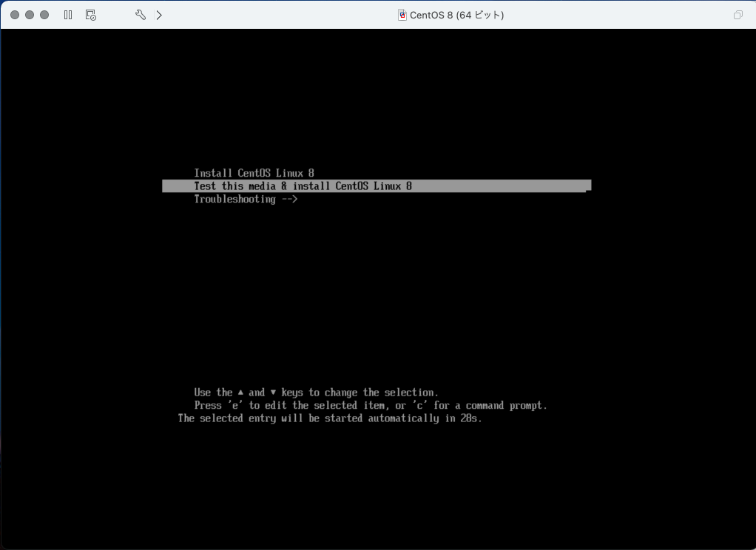Click the enter single window mode icon
Screen dimensions: 756x550
point(738,15)
